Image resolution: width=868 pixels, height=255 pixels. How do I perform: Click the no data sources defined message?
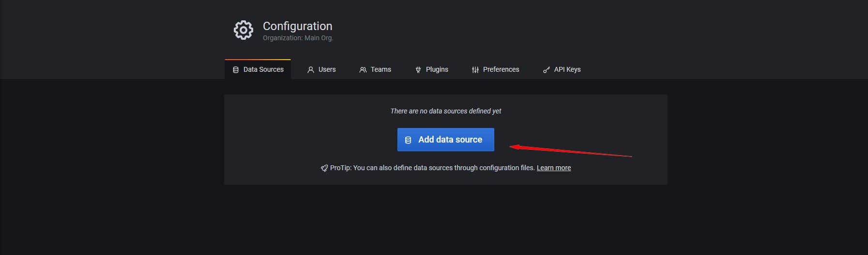pos(445,111)
